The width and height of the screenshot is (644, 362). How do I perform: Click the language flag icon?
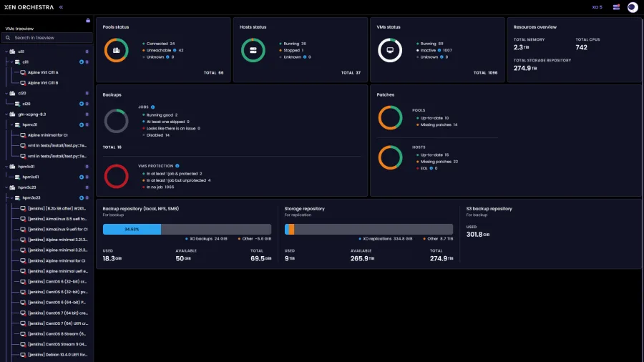tap(616, 7)
